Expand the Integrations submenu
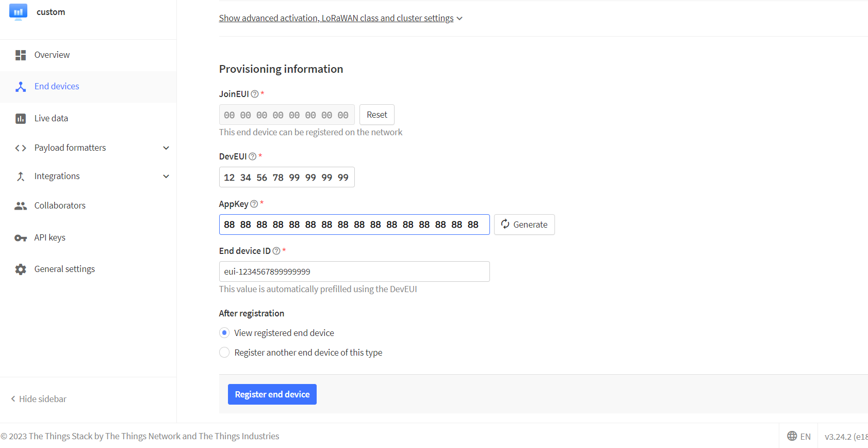868x448 pixels. tap(166, 177)
